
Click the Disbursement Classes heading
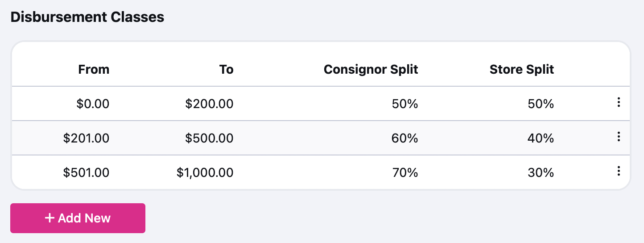click(87, 17)
